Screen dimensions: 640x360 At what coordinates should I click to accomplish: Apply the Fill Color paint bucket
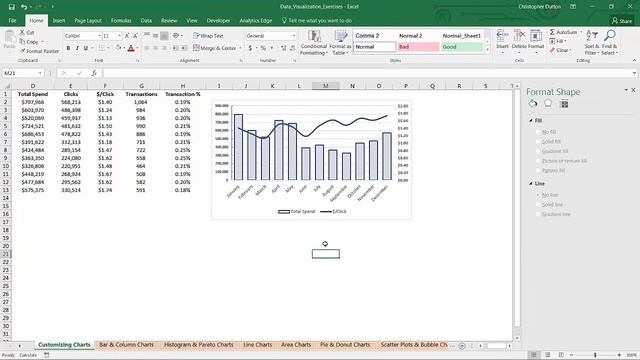[118, 48]
